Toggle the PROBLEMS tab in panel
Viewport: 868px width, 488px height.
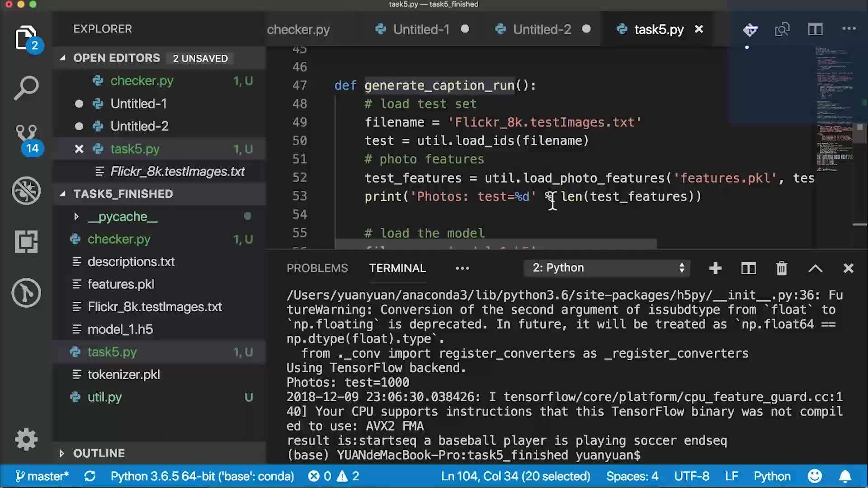coord(317,268)
